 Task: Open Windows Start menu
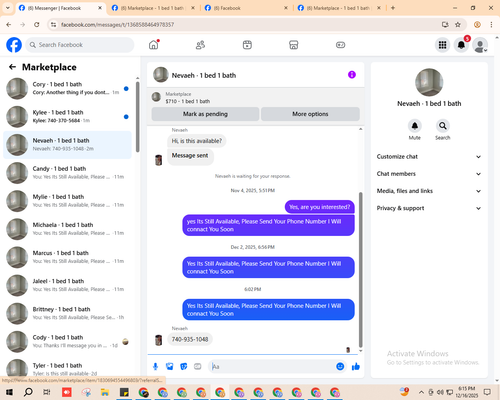[x=9, y=392]
